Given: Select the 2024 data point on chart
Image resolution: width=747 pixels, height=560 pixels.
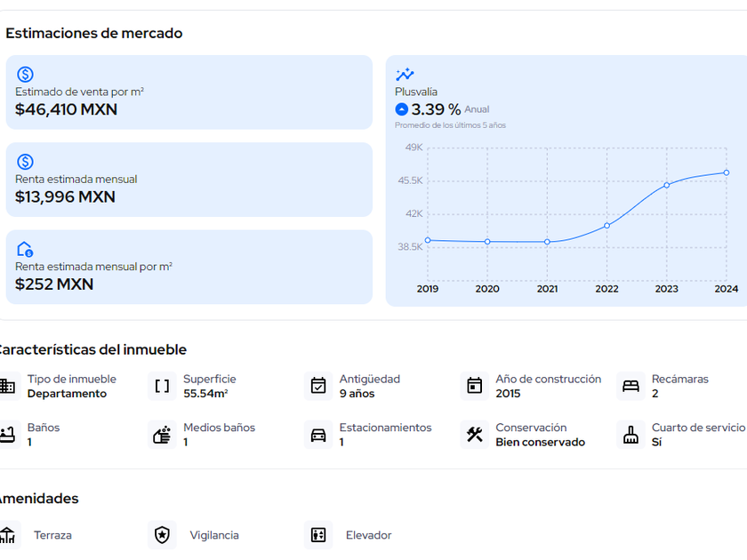Looking at the screenshot, I should [x=726, y=172].
